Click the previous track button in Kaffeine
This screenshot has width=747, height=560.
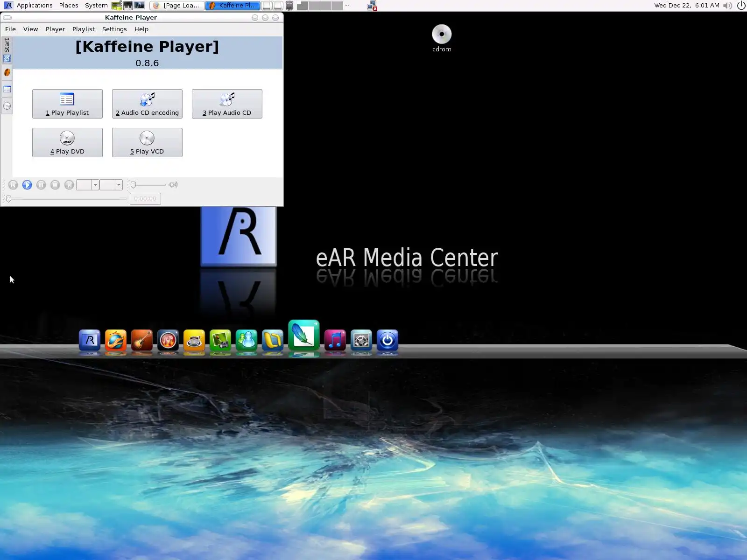pos(13,185)
